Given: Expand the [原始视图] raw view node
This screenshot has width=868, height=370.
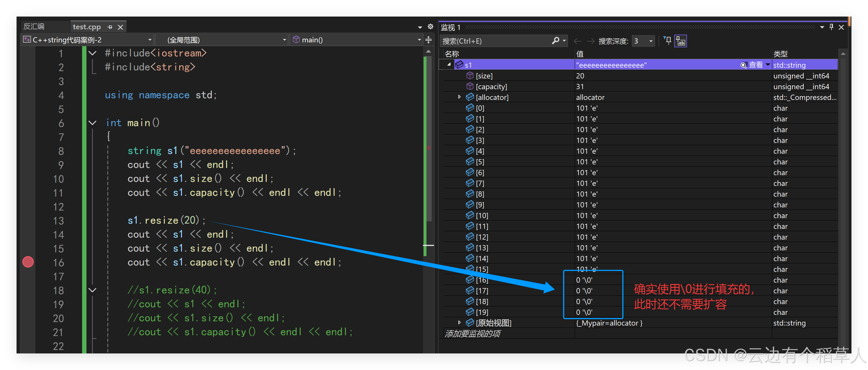Looking at the screenshot, I should 459,323.
